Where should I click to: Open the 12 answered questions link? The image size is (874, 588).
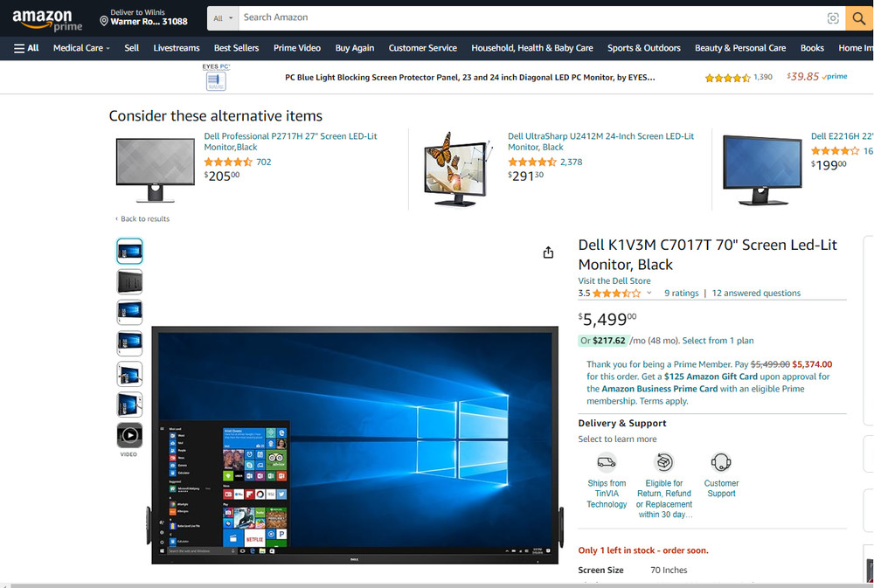coord(755,294)
